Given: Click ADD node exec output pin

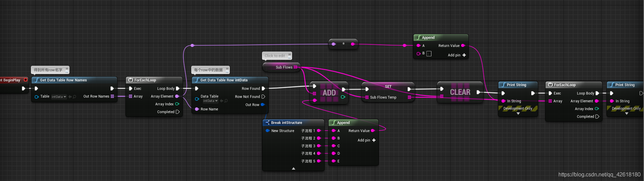Looking at the screenshot, I should [x=344, y=89].
